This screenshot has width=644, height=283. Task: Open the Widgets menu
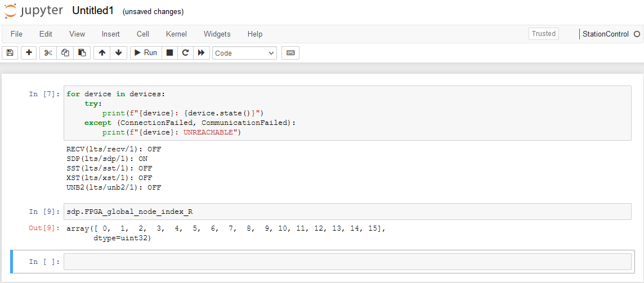[217, 34]
